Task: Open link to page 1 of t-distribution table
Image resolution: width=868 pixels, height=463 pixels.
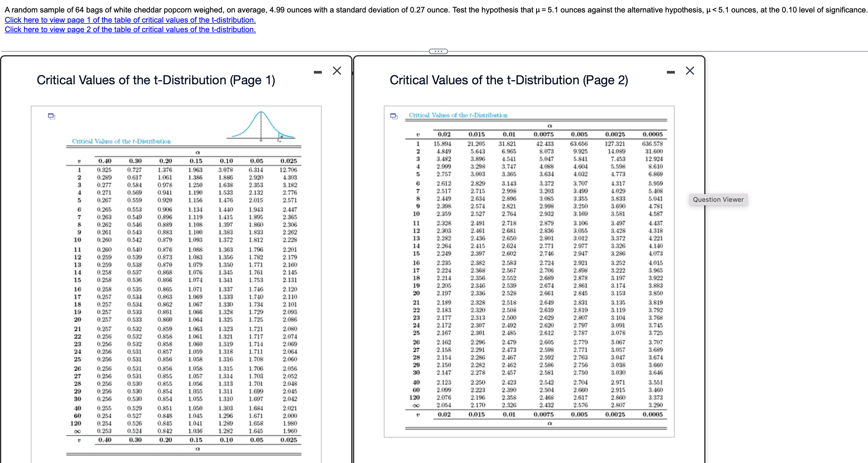Action: (x=130, y=20)
